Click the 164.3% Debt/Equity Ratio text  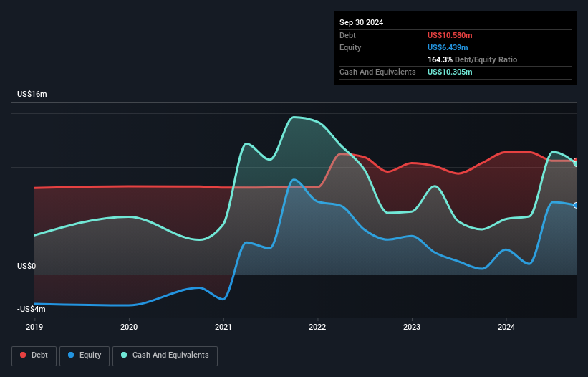(472, 59)
